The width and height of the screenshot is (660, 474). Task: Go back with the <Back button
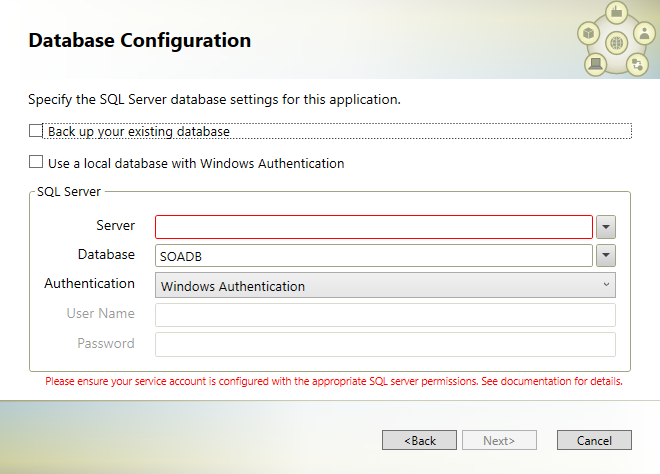(419, 440)
